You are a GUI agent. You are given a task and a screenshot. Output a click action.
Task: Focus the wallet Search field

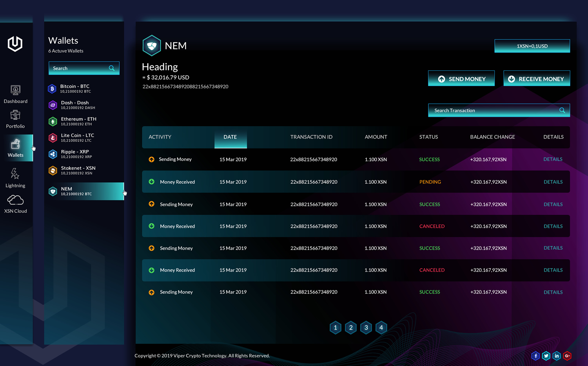point(84,68)
